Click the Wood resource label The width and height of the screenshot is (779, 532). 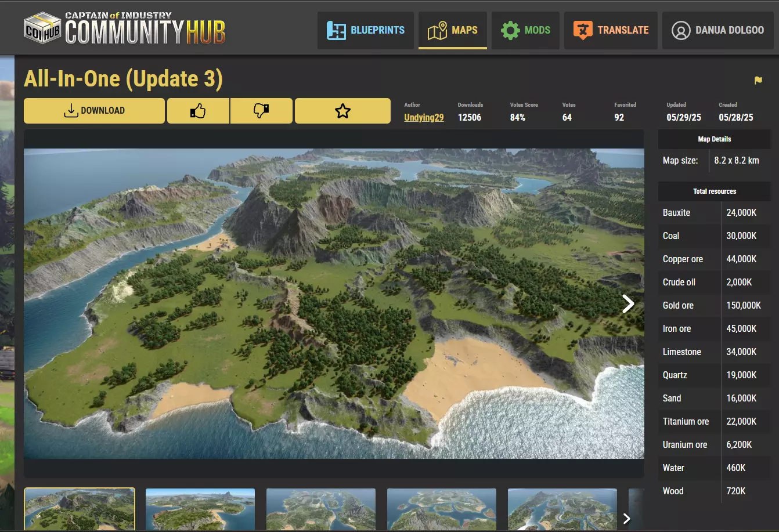click(673, 491)
